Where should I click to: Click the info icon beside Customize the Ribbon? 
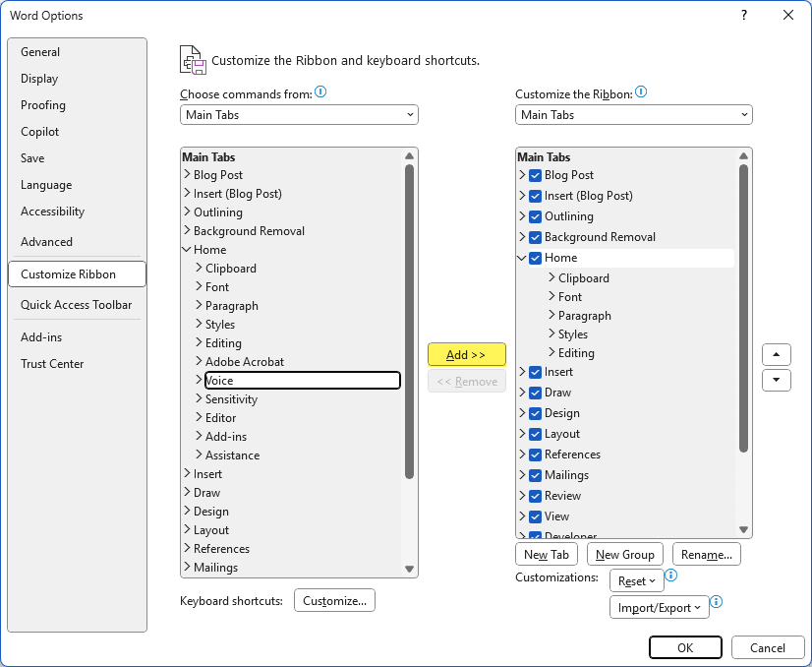pyautogui.click(x=641, y=92)
